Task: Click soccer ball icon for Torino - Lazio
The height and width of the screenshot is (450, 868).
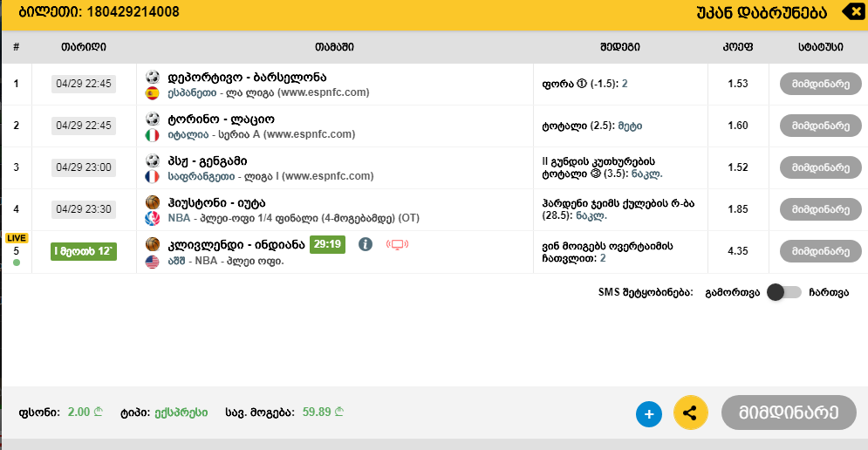Action: coord(153,119)
